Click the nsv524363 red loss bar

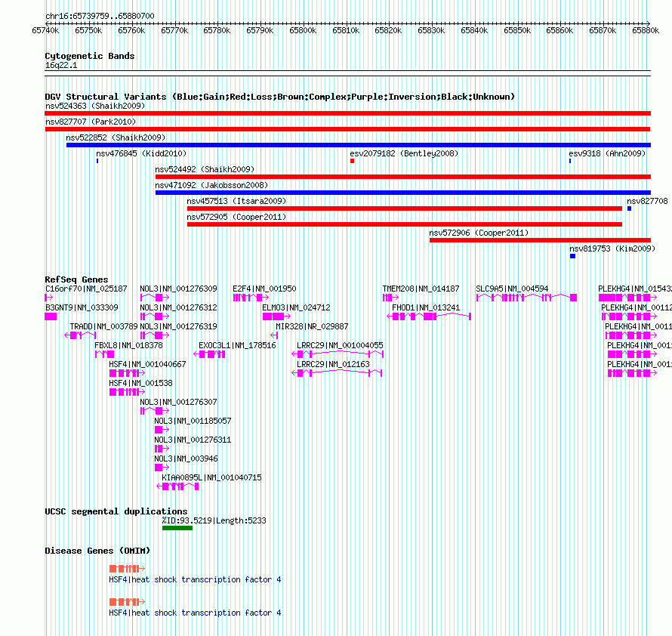[348, 113]
